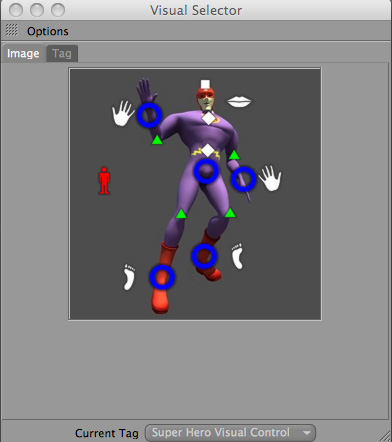
Task: Click the green triangle at the front leg knee
Action: (181, 214)
